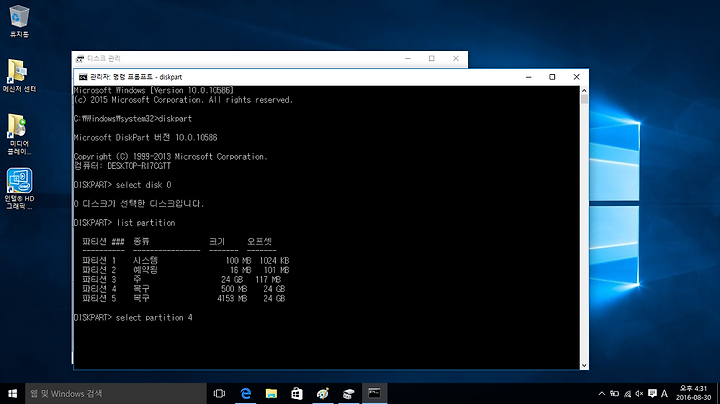The height and width of the screenshot is (404, 720).
Task: Click the 'list partition' command line
Action: click(x=124, y=223)
